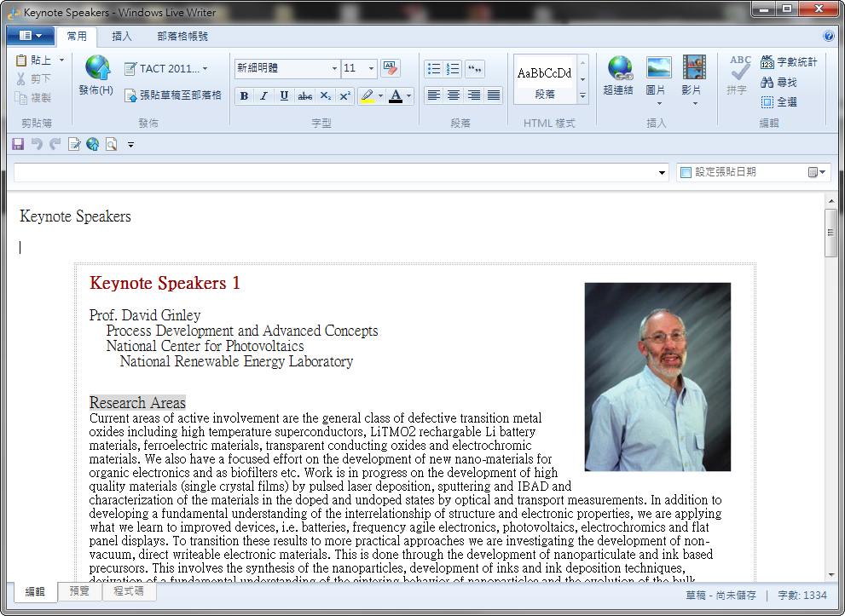Image resolution: width=845 pixels, height=616 pixels.
Task: Expand the font size dropdown
Action: [x=371, y=68]
